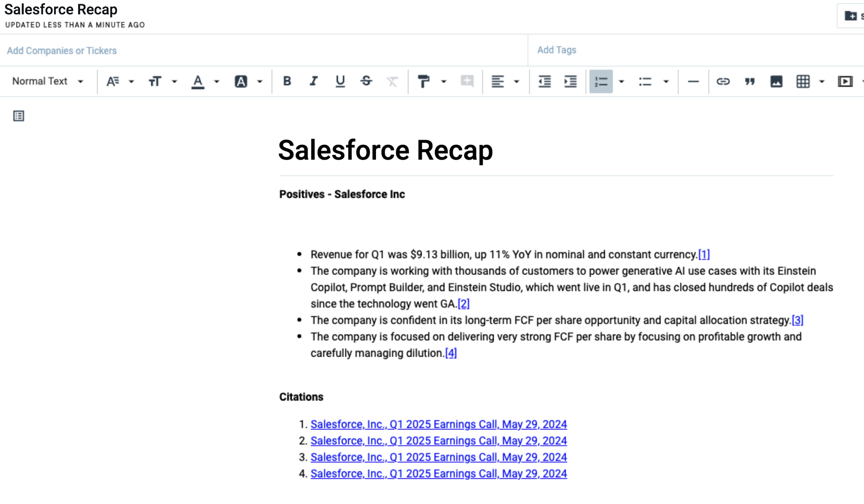The image size is (864, 504).
Task: Toggle strikethrough formatting
Action: (x=366, y=81)
